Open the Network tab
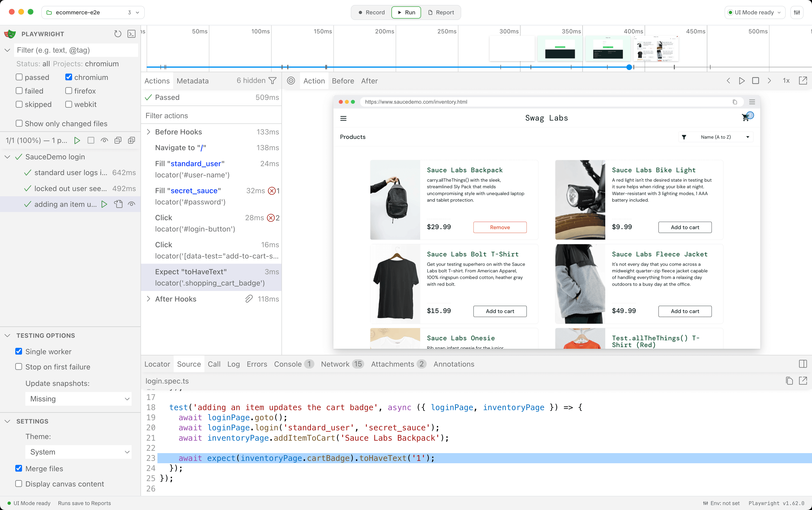The width and height of the screenshot is (812, 510). [342, 364]
